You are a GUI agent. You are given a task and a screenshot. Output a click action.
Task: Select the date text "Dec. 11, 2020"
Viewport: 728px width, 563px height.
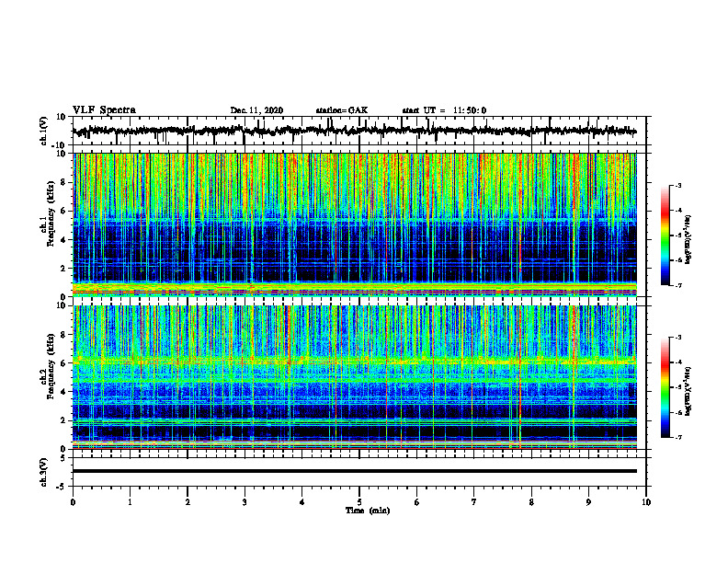click(x=256, y=110)
